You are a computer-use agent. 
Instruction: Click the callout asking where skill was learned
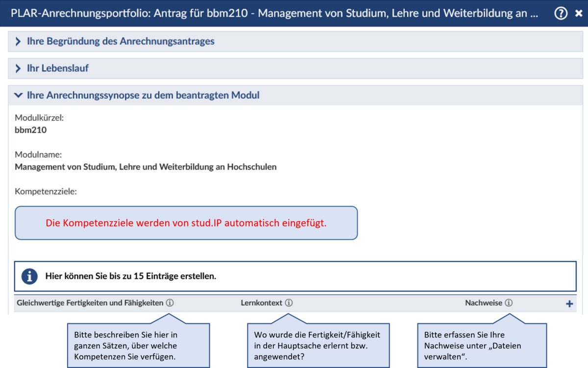318,345
